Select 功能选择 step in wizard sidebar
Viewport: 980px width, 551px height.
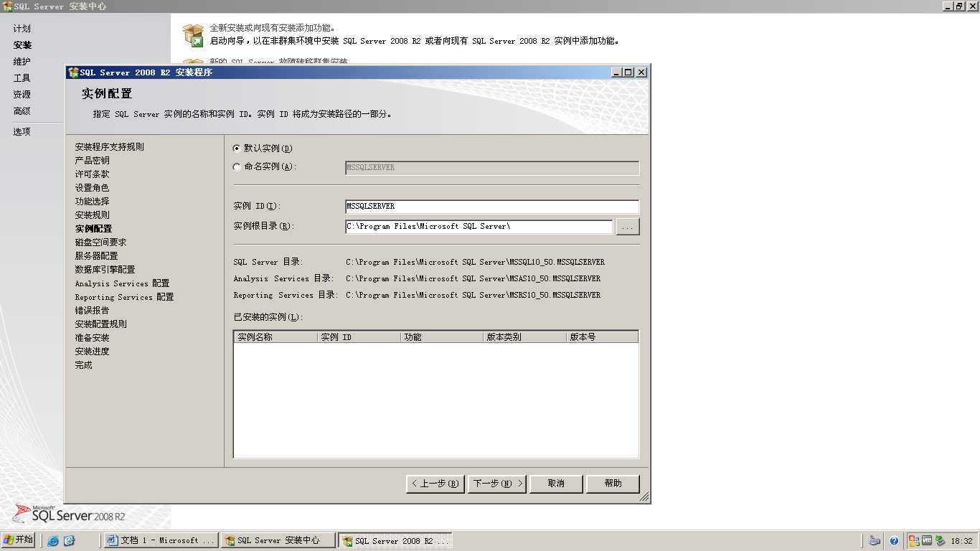click(93, 202)
